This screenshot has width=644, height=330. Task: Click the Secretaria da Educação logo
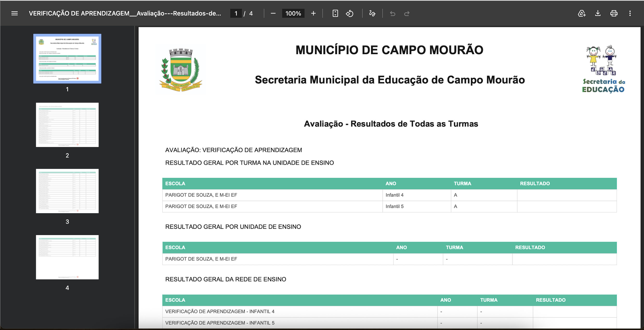pos(604,70)
